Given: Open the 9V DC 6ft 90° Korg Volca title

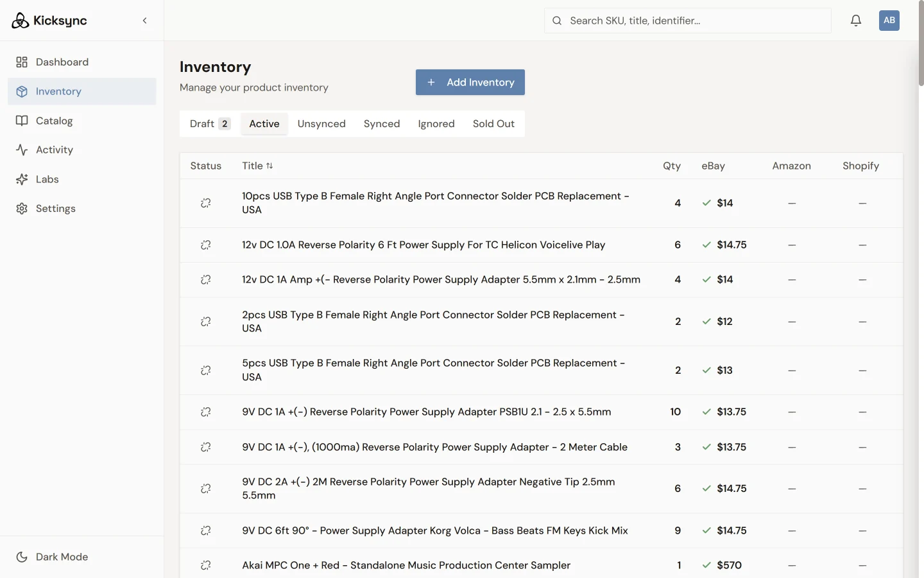Looking at the screenshot, I should [x=435, y=530].
